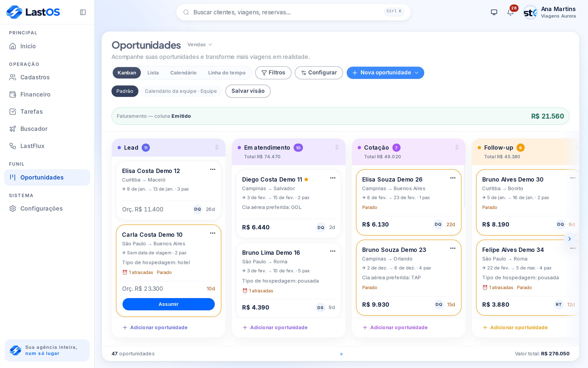Open Configurações in sidebar

point(47,209)
